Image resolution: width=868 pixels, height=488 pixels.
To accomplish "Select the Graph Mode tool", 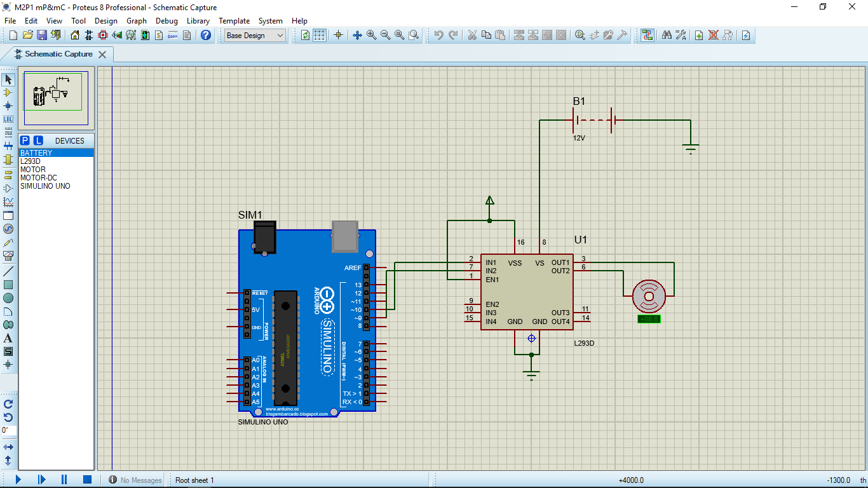I will pyautogui.click(x=8, y=201).
